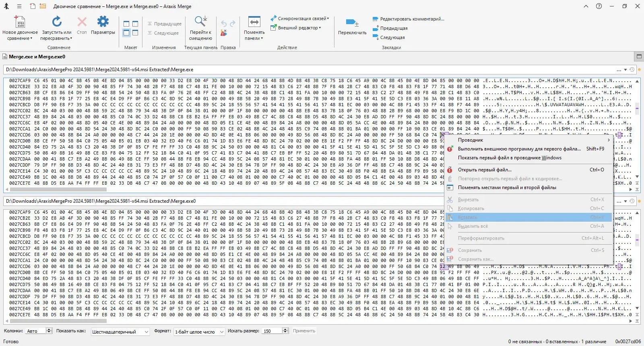Click the Запустить или пересравнить refresh icon
The image size is (644, 346).
click(57, 22)
